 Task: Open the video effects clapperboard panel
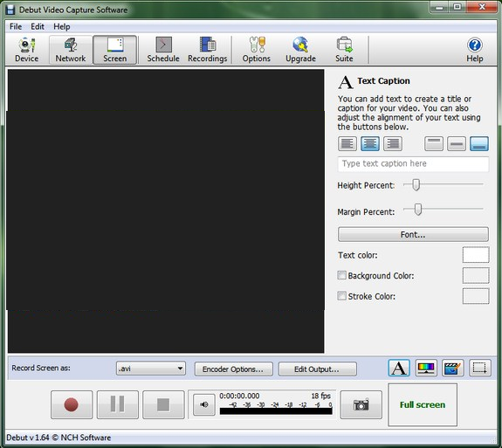click(453, 368)
